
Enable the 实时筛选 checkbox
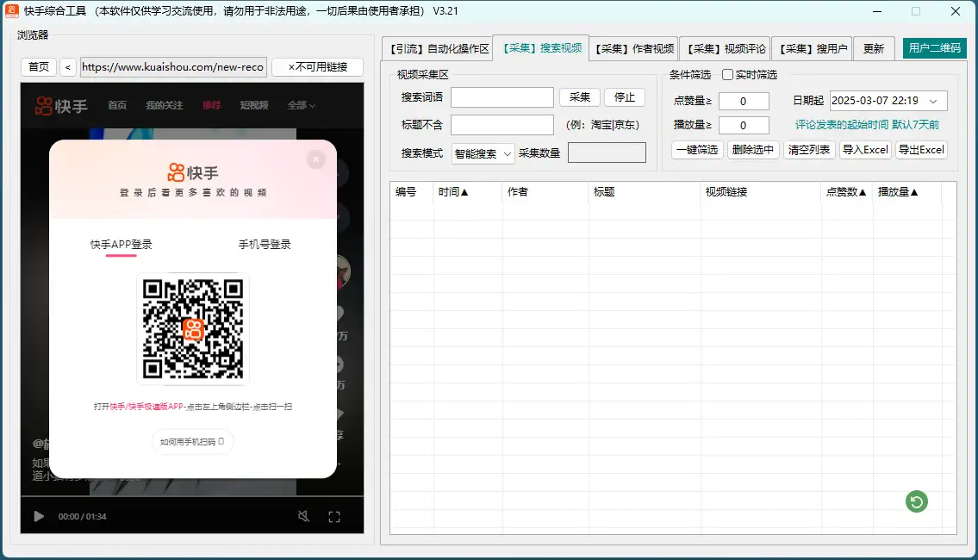click(728, 75)
